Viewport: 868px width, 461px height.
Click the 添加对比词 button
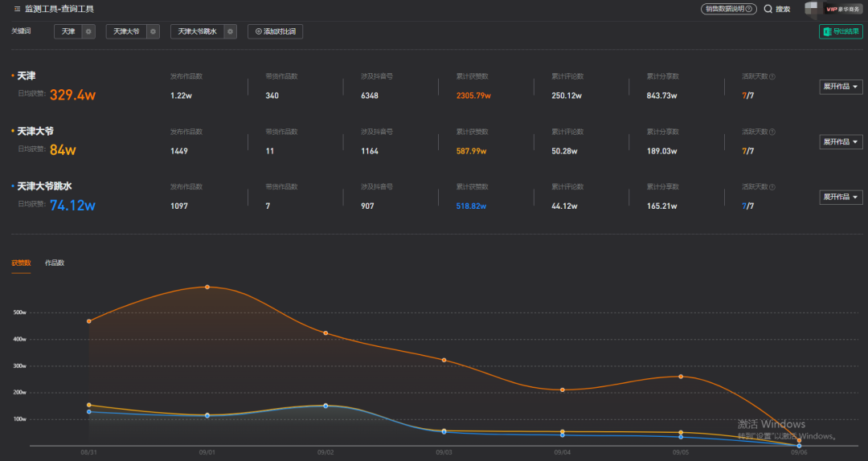pos(275,31)
